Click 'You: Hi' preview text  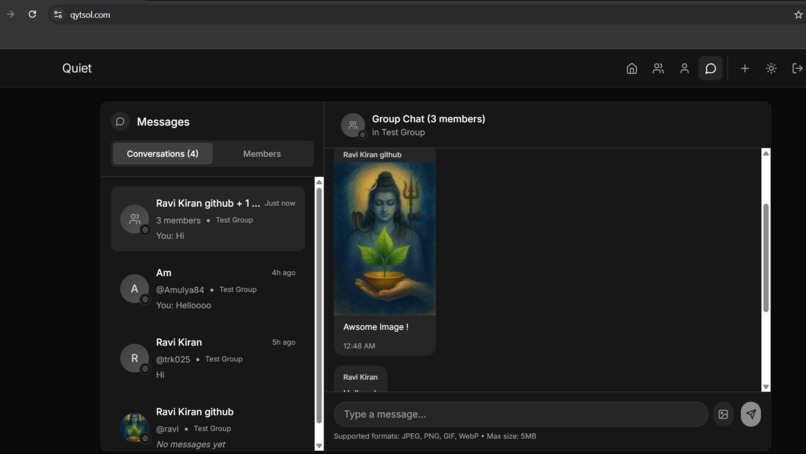[170, 236]
